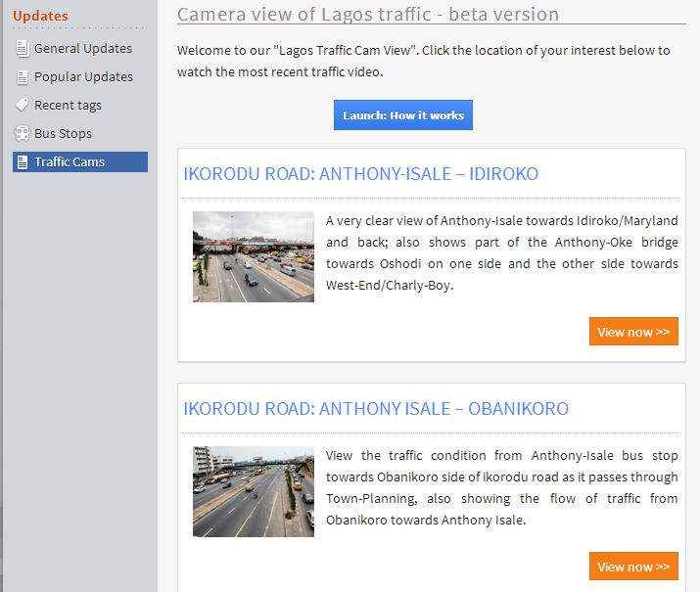
Task: Click the Idiroko traffic camera thumbnail
Action: pos(253,256)
